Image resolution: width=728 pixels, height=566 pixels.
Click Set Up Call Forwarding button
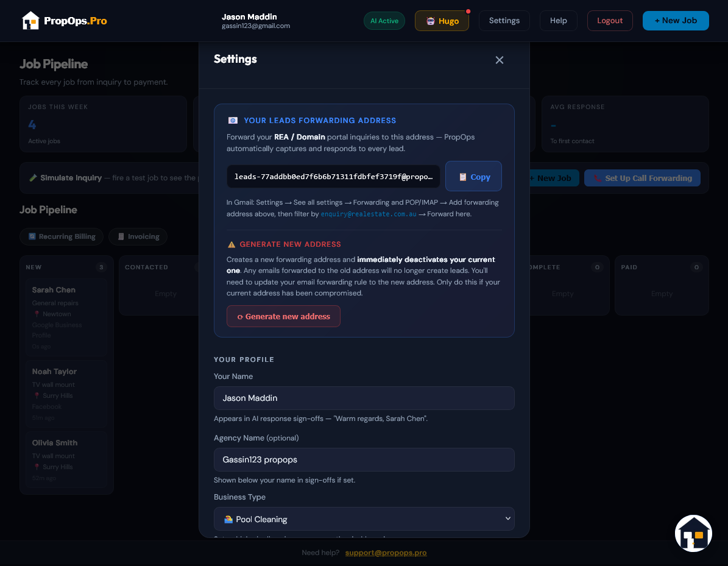pyautogui.click(x=642, y=178)
